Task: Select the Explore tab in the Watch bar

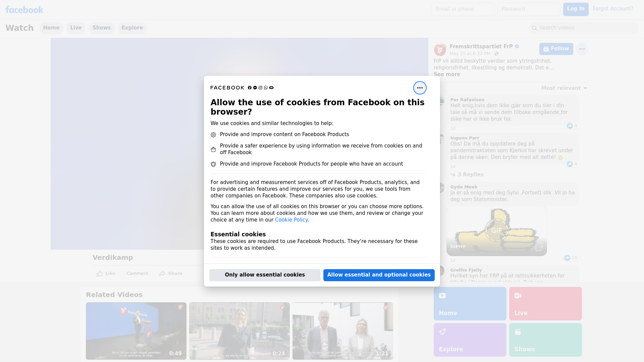Action: (132, 28)
